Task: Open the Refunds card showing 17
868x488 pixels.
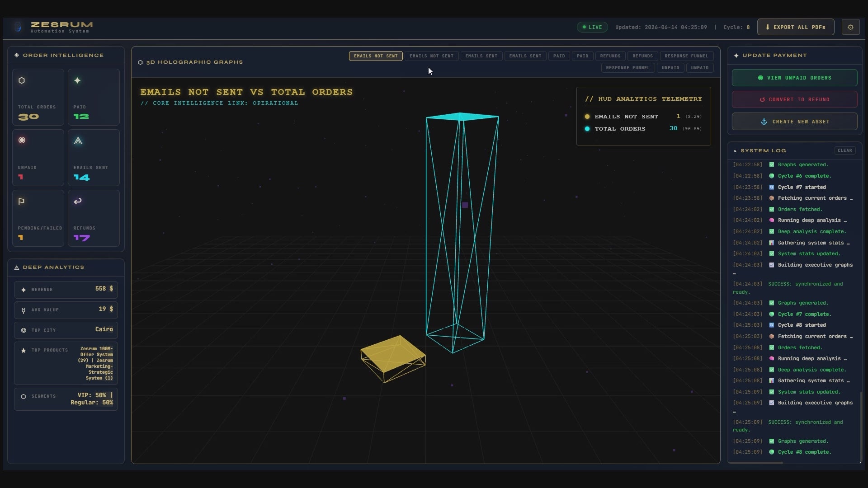Action: 94,218
